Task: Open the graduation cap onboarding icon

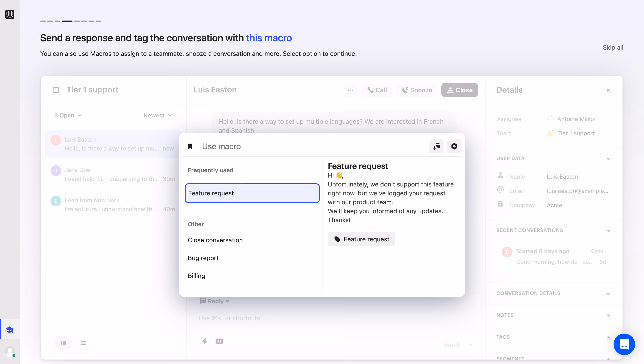Action: click(10, 330)
